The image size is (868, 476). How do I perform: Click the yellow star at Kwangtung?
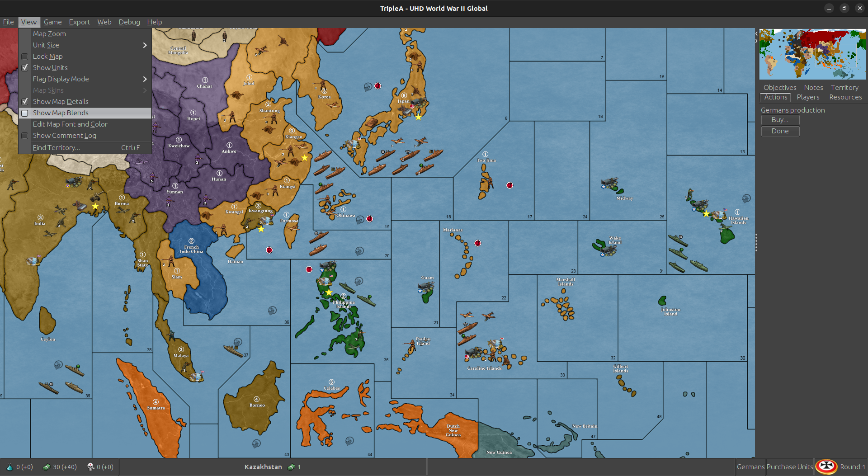point(261,229)
